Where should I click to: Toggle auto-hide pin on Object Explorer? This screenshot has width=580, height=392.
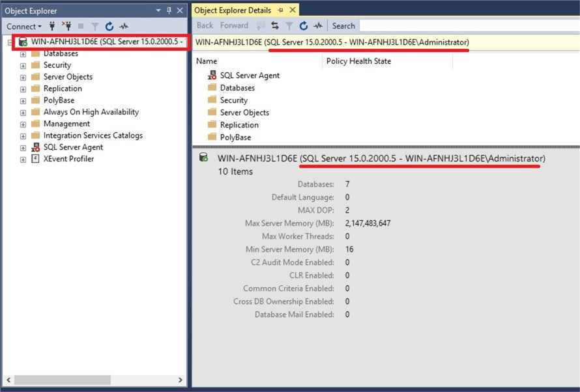point(169,10)
